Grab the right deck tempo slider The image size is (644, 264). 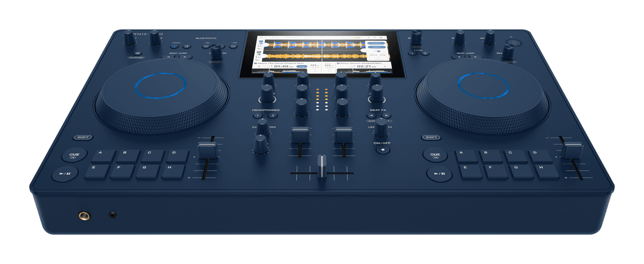[573, 150]
